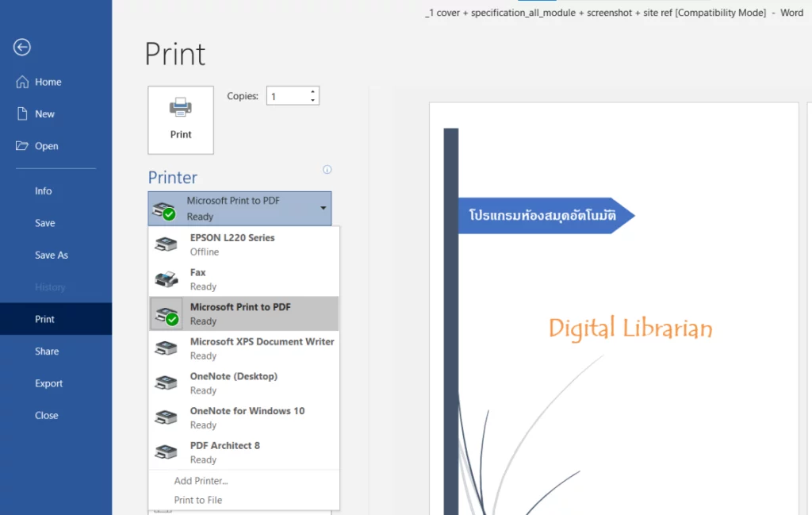The width and height of the screenshot is (812, 515).
Task: Open the Export section
Action: [48, 383]
